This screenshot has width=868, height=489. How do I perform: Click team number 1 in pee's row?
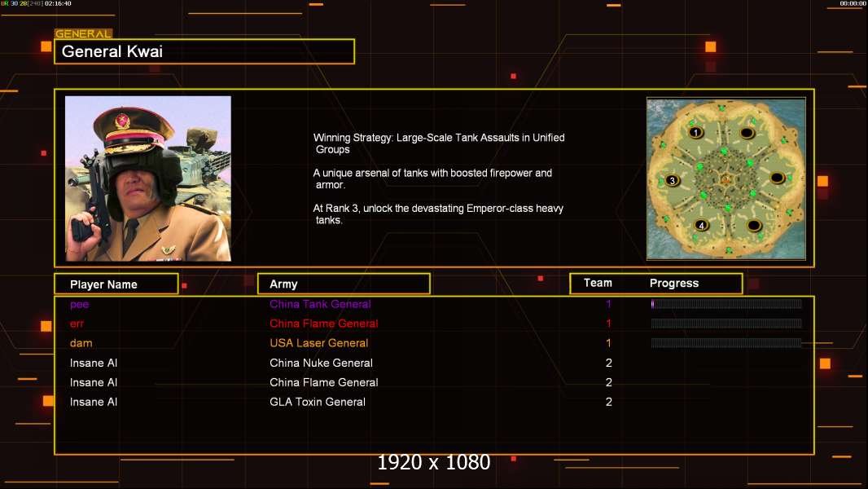point(608,304)
